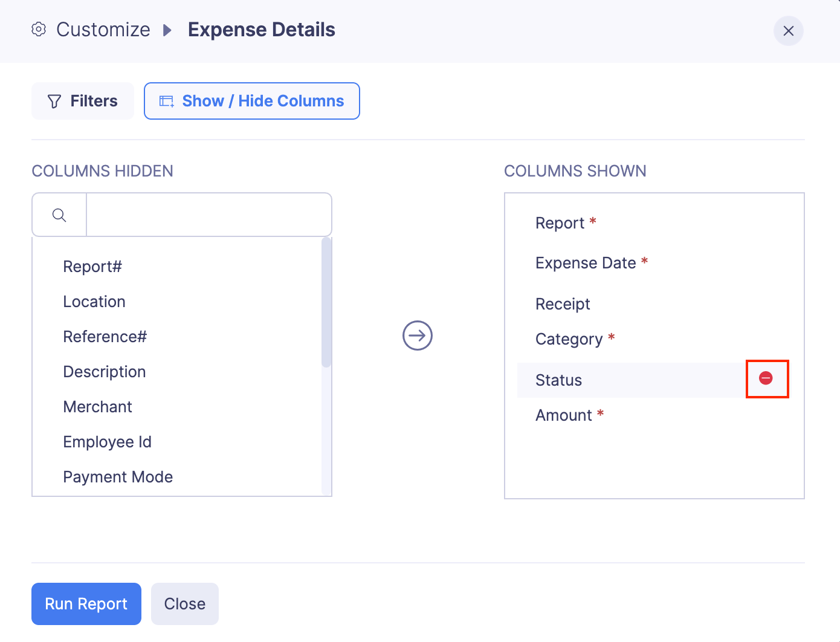Select Report# in hidden columns list
Screen dimensions: 840x642
pos(92,267)
